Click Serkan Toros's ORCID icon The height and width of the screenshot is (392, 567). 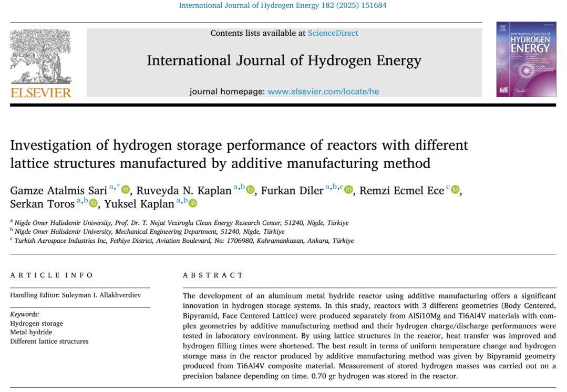click(94, 203)
